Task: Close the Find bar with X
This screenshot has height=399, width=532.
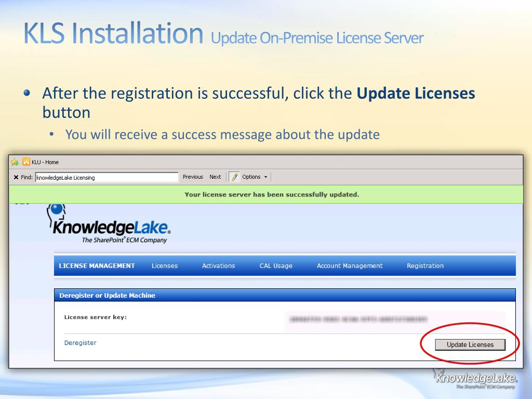Action: (x=16, y=177)
